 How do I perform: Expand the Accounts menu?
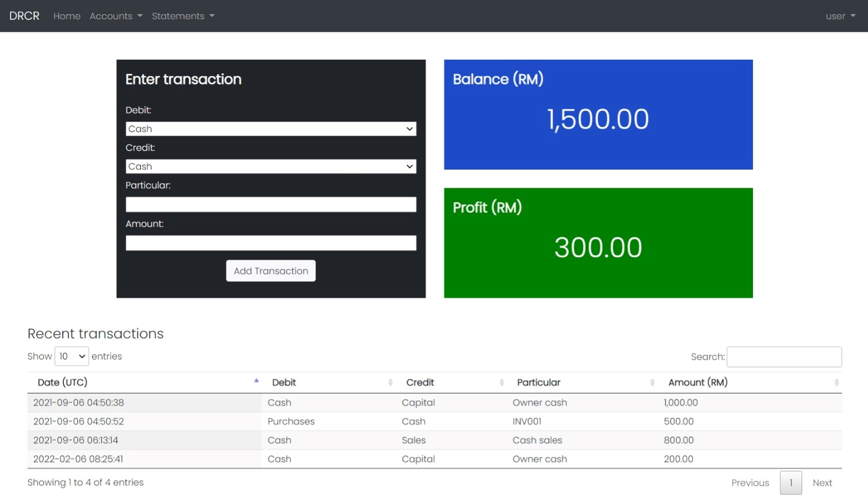[x=115, y=16]
